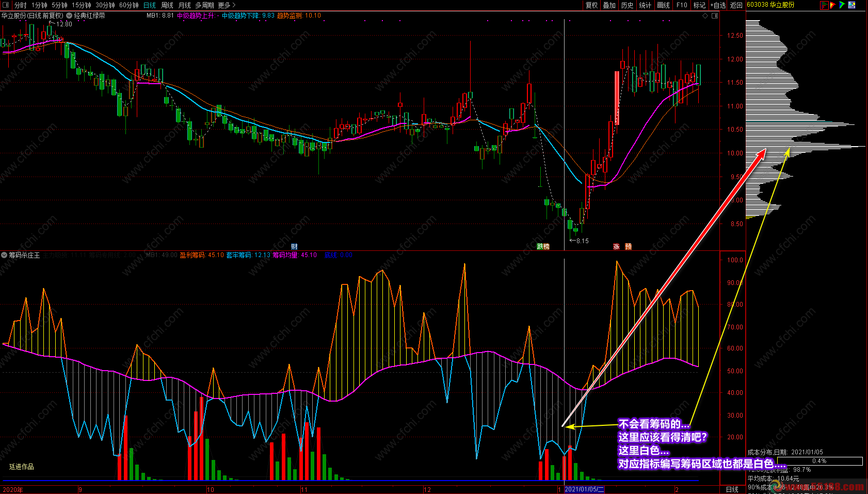Image resolution: width=868 pixels, height=494 pixels.
Task: Open the 经典红绿带 indicator dropdown arrow
Action: coord(69,15)
